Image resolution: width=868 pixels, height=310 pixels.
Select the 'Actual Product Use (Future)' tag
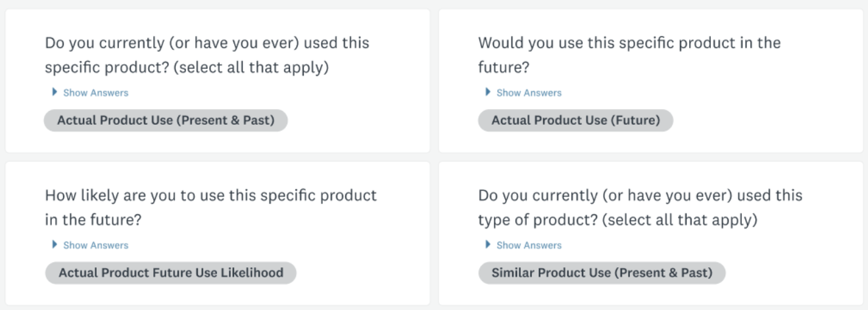coord(575,121)
